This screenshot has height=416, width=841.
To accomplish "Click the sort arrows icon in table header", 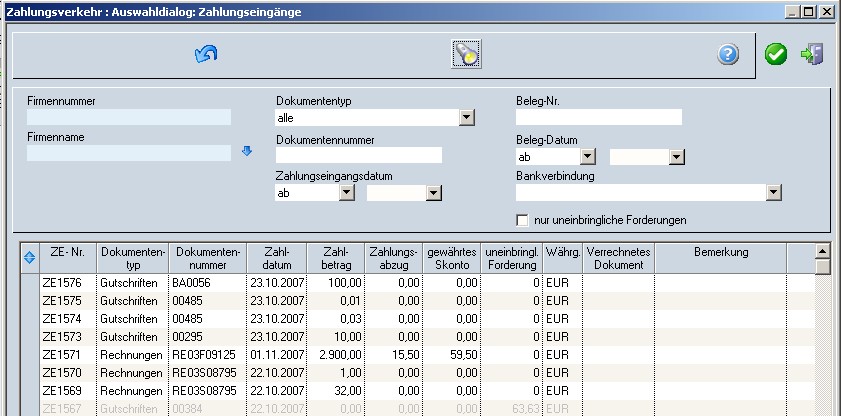I will coord(29,257).
